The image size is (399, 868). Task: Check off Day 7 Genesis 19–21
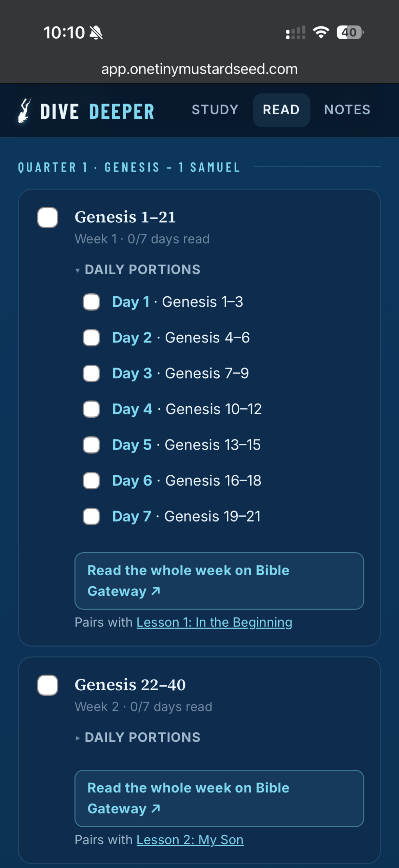(91, 516)
